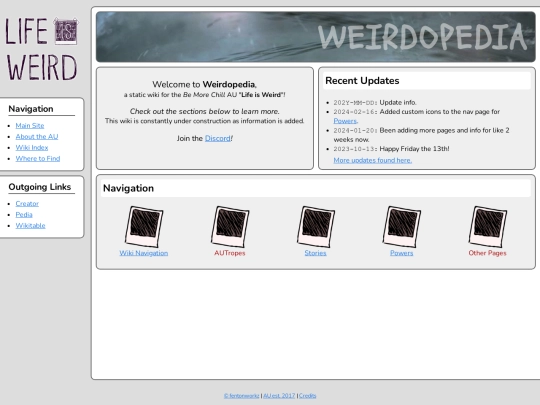Open the Stories text link
This screenshot has width=540, height=405.
[x=315, y=253]
